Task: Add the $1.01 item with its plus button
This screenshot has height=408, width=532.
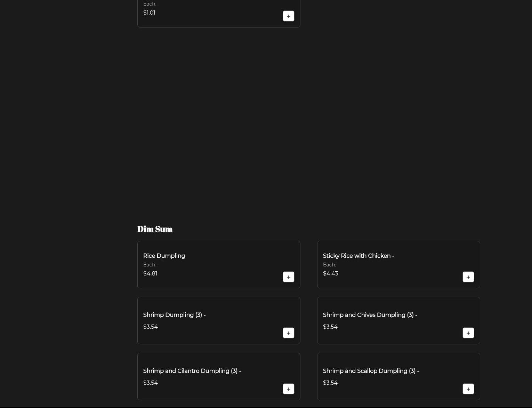Action: [x=288, y=16]
